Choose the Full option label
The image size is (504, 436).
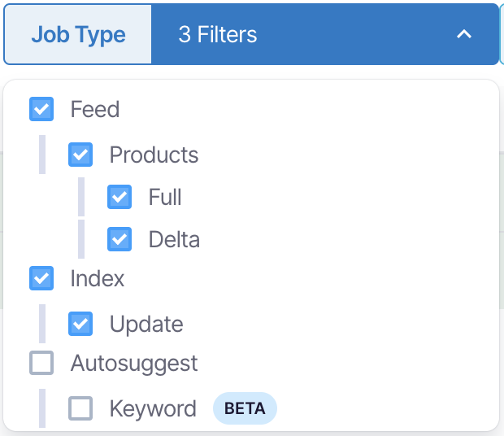coord(165,197)
